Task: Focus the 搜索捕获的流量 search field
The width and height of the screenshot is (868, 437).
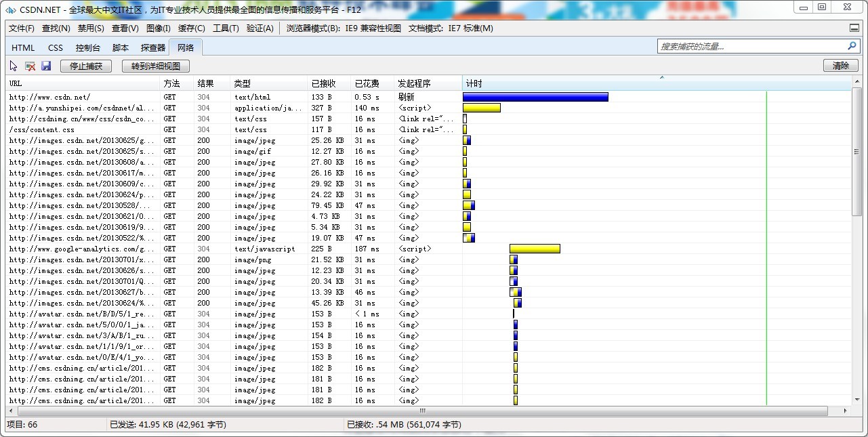Action: [751, 46]
